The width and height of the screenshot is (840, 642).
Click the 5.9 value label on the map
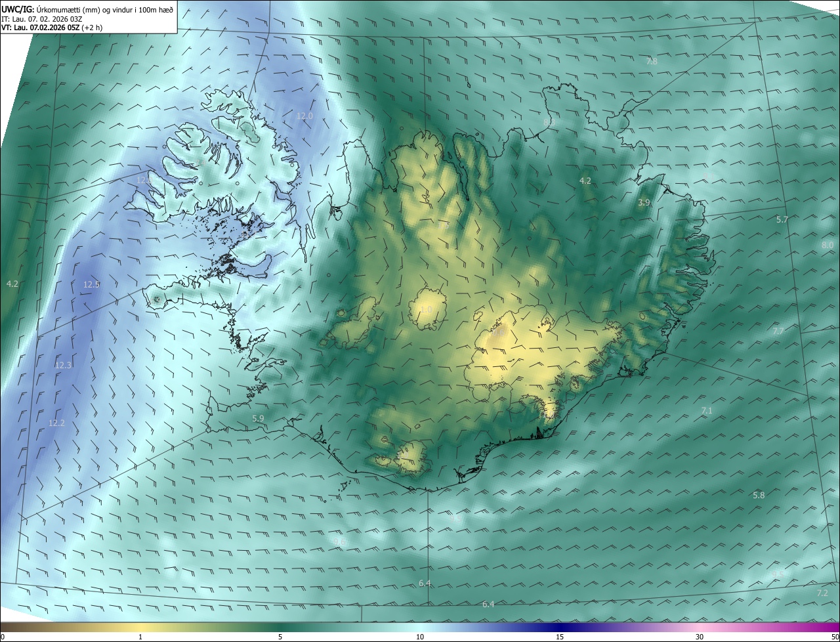(x=258, y=418)
